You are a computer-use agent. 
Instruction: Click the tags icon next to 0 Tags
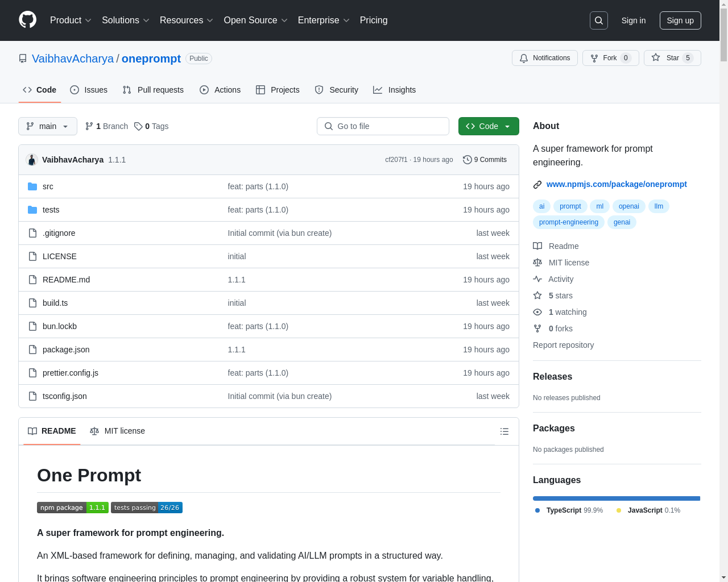[138, 126]
